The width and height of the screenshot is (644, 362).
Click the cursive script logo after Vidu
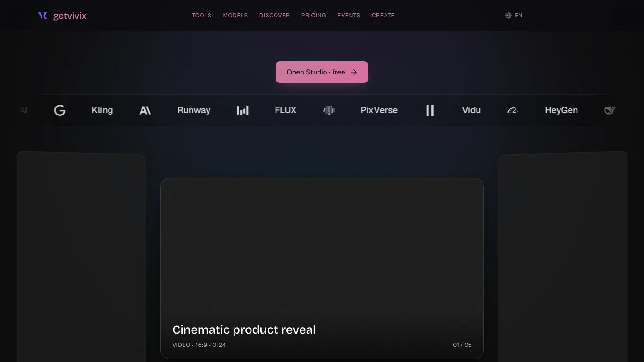tap(512, 110)
